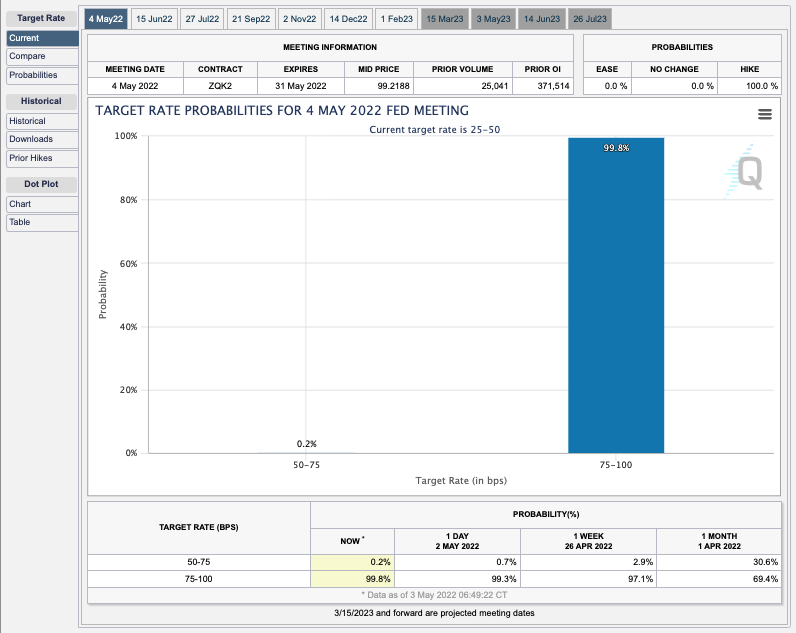Click the 4 May 2022 meeting date cell
Viewport: 796px width, 633px height.
click(135, 86)
